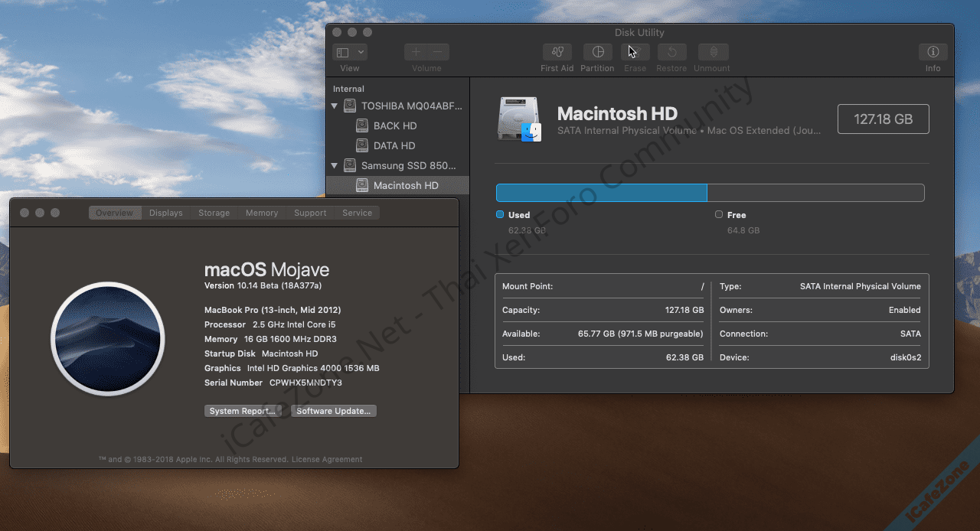This screenshot has width=980, height=531.
Task: Collapse the Samsung SSD 850 disk tree
Action: tap(335, 165)
